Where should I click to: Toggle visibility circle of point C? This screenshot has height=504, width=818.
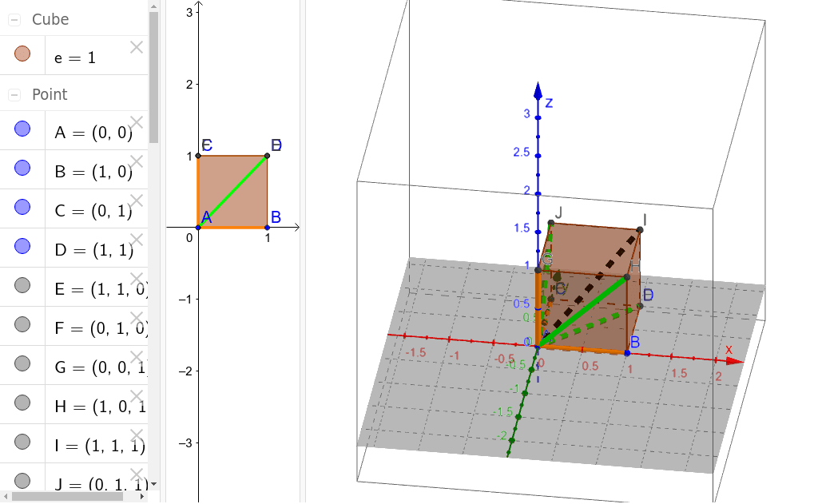click(22, 207)
